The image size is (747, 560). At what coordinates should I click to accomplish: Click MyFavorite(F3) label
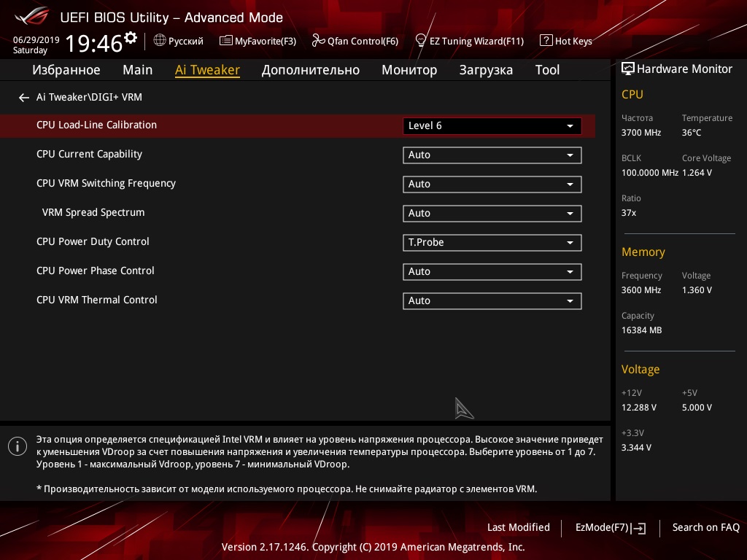266,42
